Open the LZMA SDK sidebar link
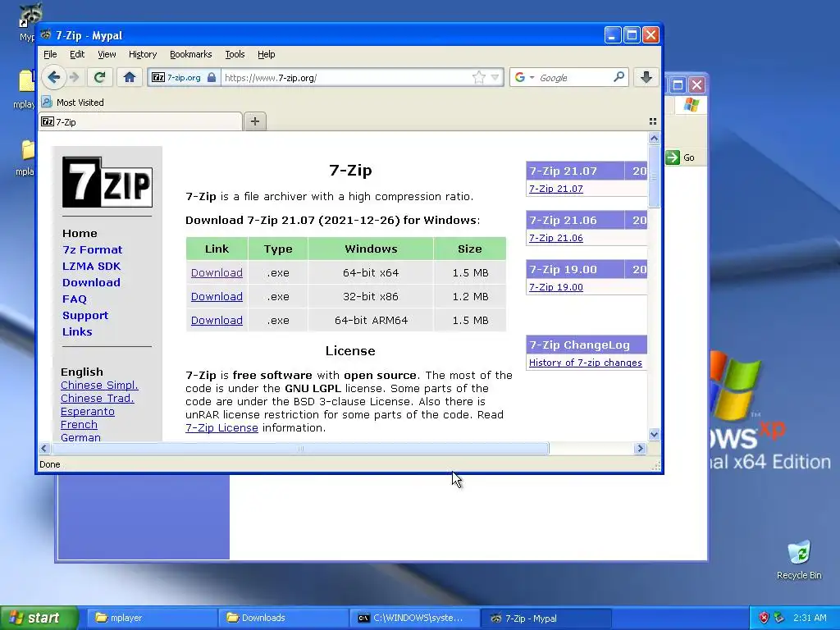This screenshot has height=630, width=840. 92,267
